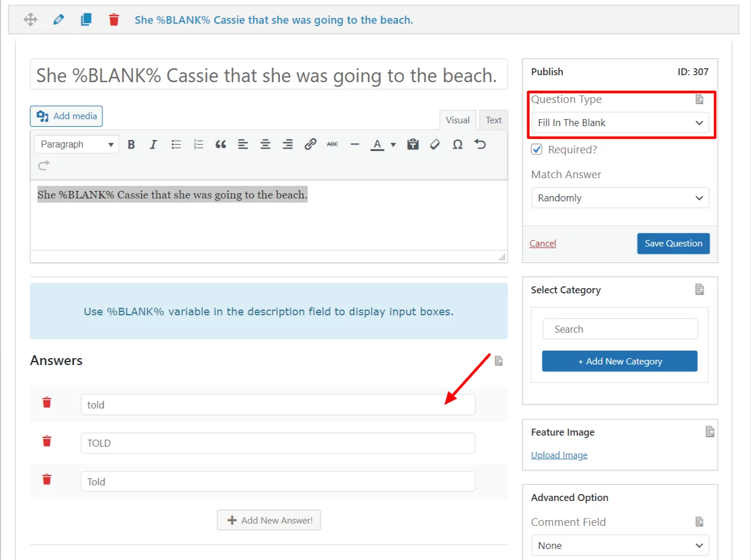Click the red trash icon in question header

click(x=114, y=20)
